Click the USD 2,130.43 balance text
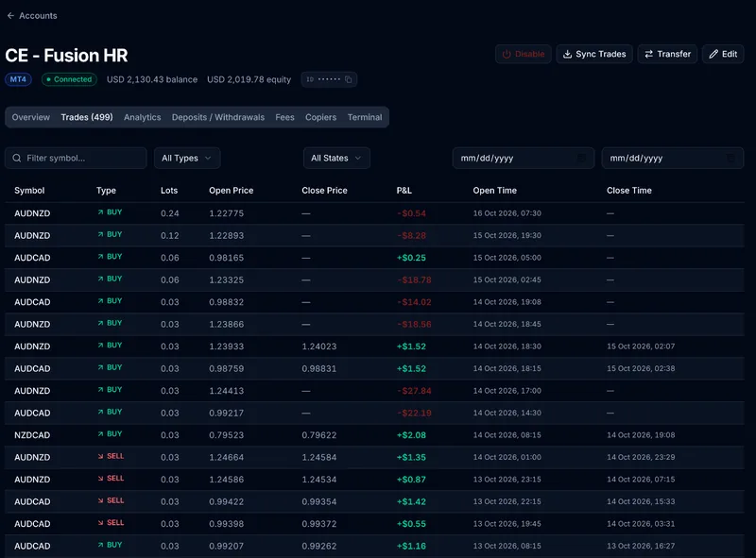The width and height of the screenshot is (756, 558). point(152,79)
